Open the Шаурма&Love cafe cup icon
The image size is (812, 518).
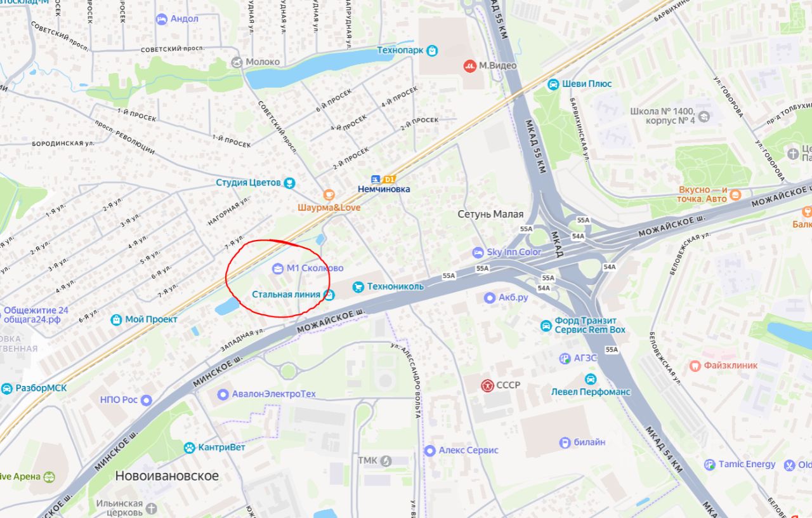pyautogui.click(x=328, y=195)
